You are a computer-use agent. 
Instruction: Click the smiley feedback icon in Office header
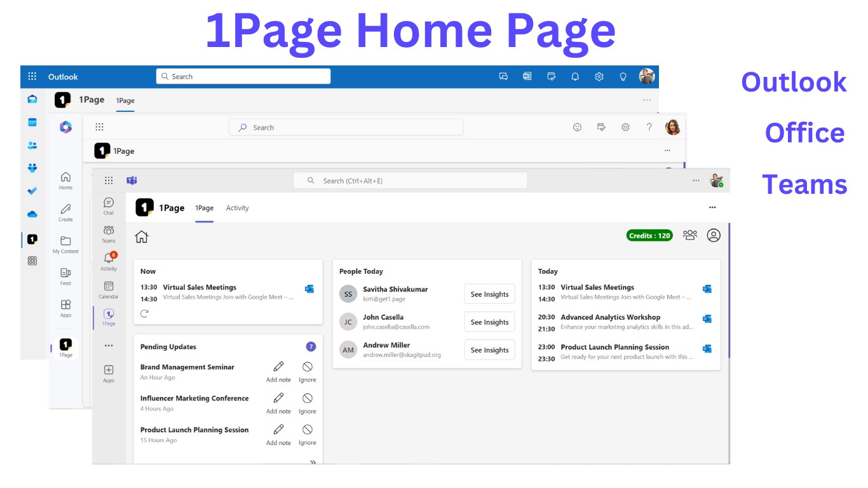click(x=577, y=127)
